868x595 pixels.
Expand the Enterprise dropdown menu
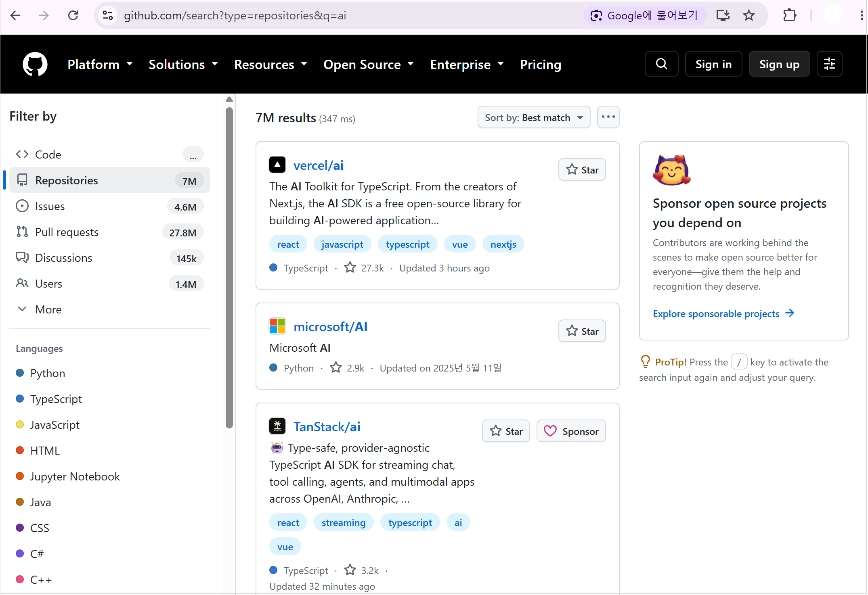point(467,65)
